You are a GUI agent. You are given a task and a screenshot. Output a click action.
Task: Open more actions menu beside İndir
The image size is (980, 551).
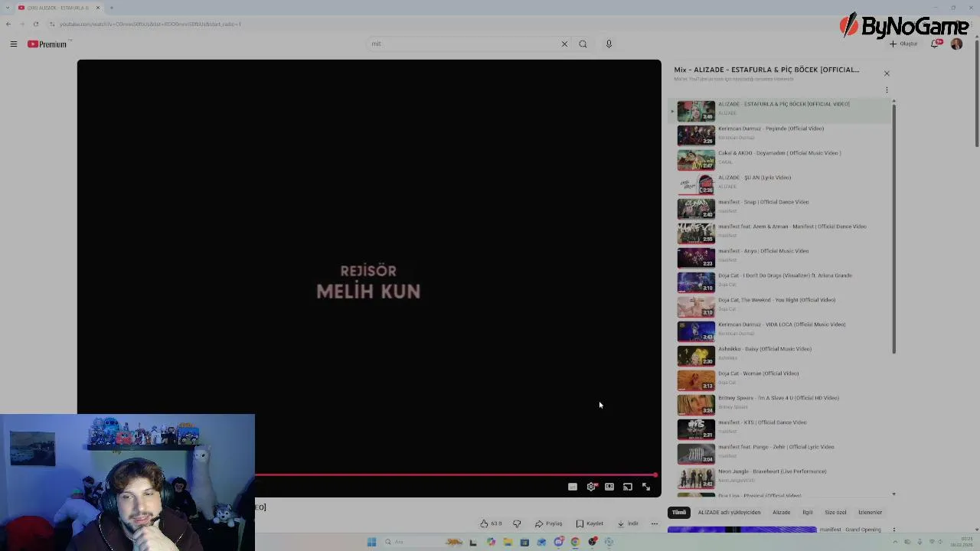coord(654,523)
